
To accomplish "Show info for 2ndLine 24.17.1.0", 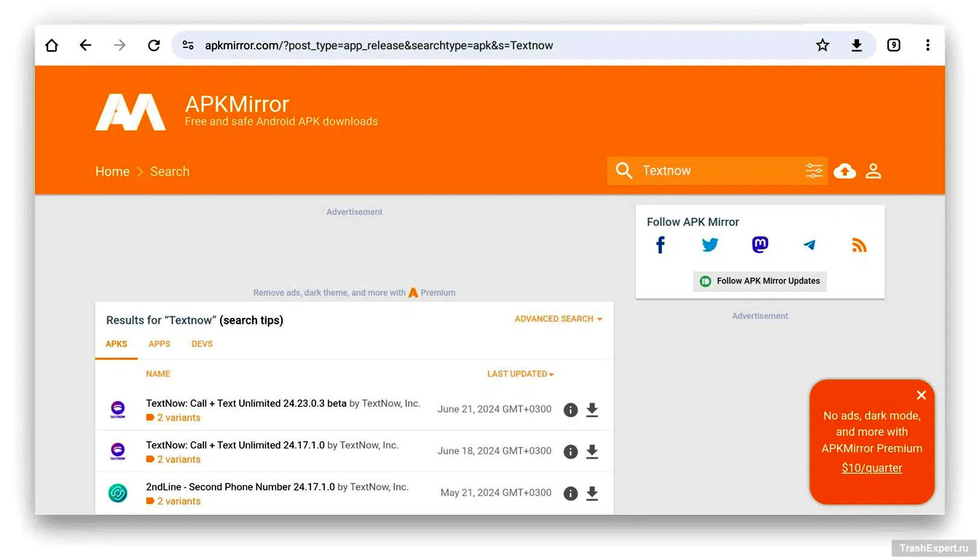I will pyautogui.click(x=571, y=494).
